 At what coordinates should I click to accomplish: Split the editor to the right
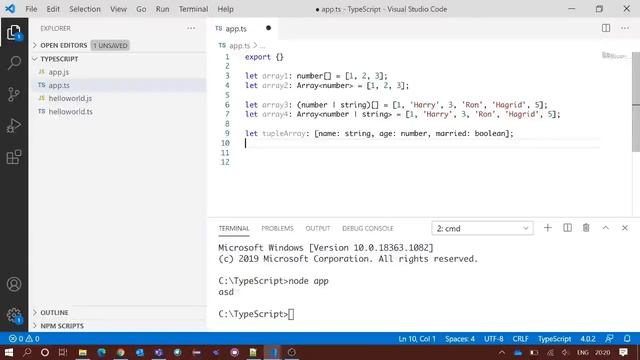[x=606, y=28]
